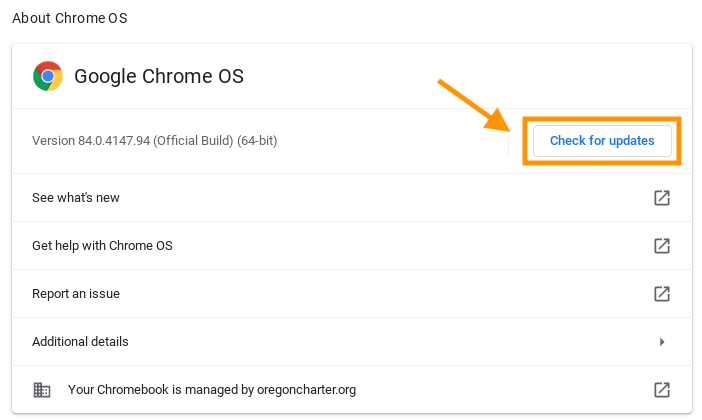The image size is (702, 420).
Task: Click the (Official Build) text
Action: tap(193, 141)
